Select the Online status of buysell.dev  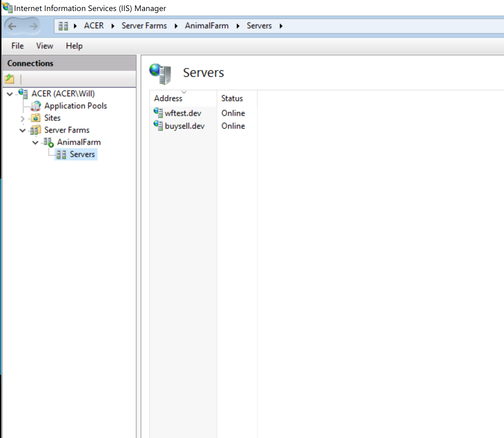tap(233, 126)
